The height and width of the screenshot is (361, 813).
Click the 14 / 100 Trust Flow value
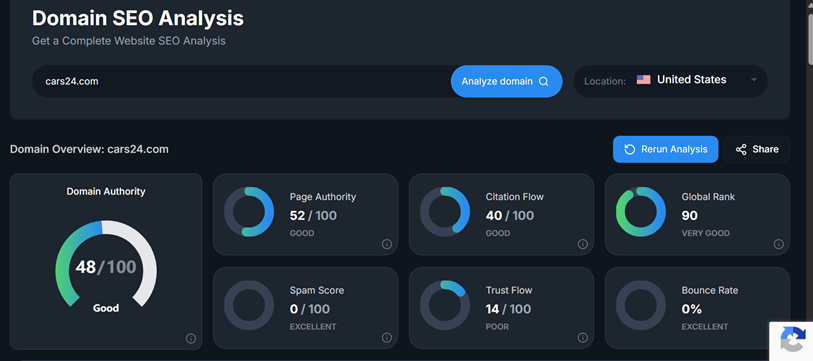[508, 309]
